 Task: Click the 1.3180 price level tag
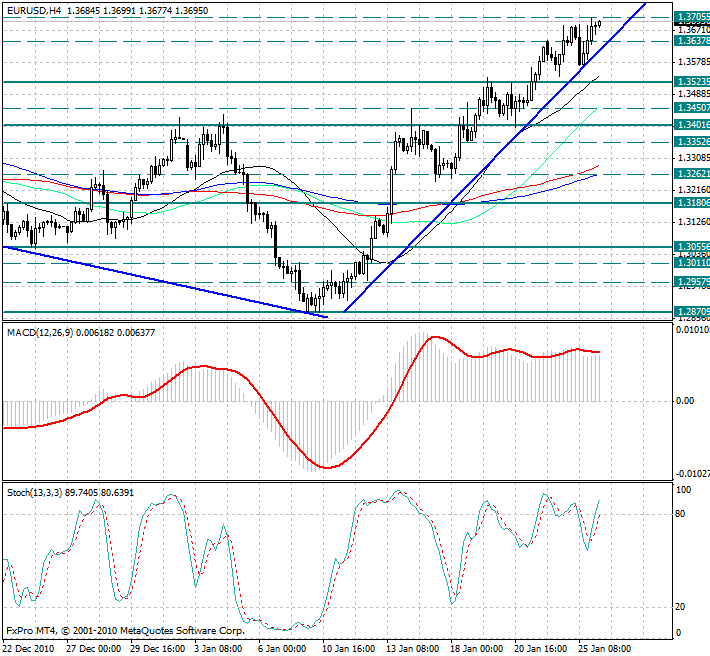pos(692,203)
